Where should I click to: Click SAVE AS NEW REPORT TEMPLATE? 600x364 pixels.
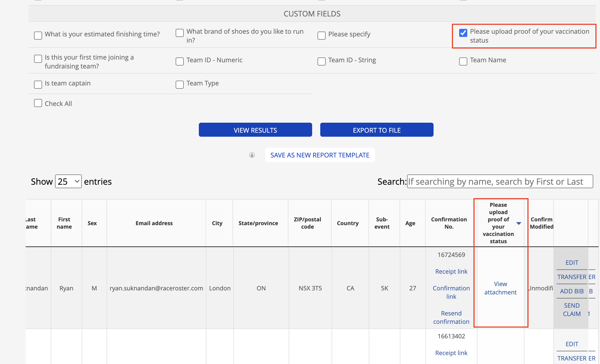320,155
